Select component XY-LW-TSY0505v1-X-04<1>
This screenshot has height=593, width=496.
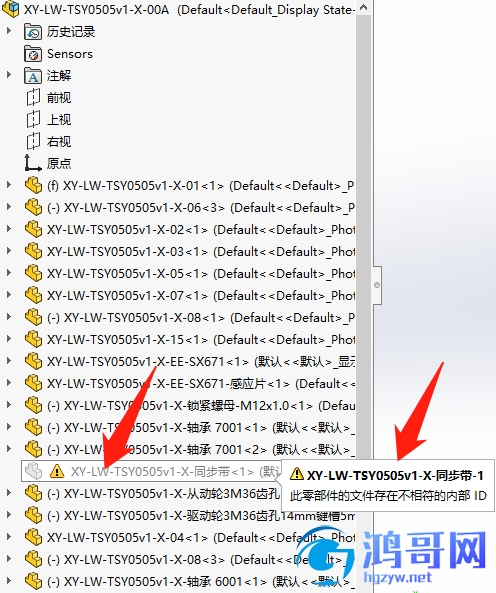coord(189,537)
